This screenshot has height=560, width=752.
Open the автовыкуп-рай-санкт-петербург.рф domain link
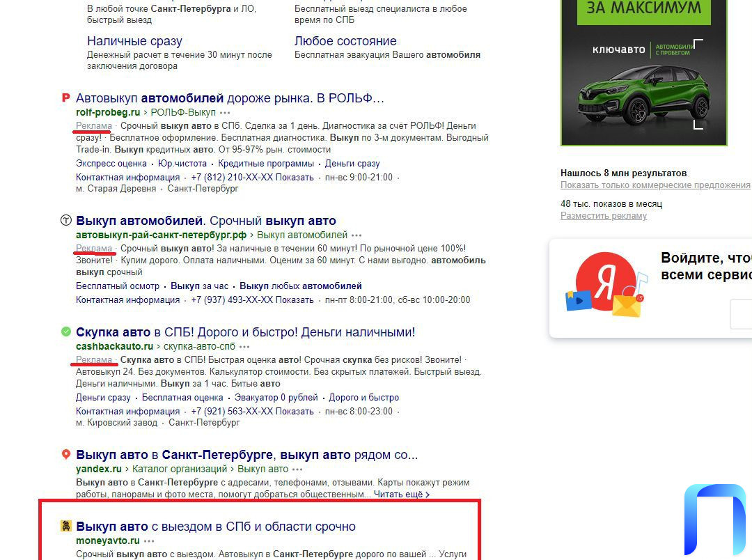pyautogui.click(x=161, y=235)
